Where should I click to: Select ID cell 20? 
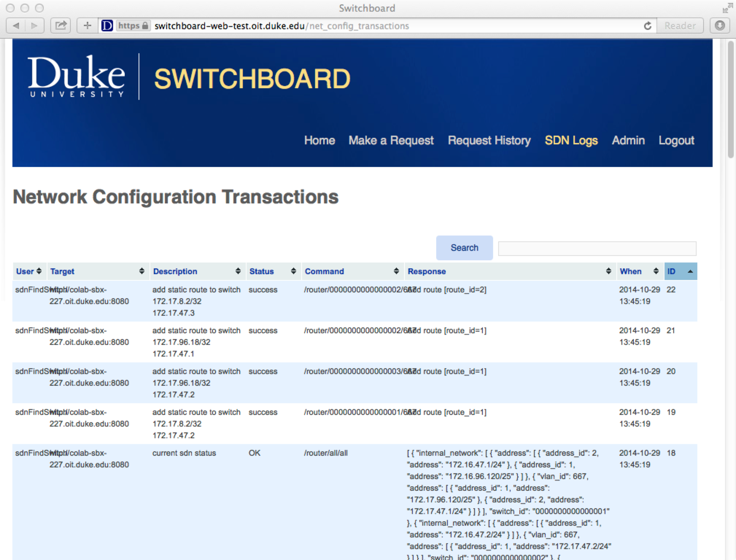(671, 372)
